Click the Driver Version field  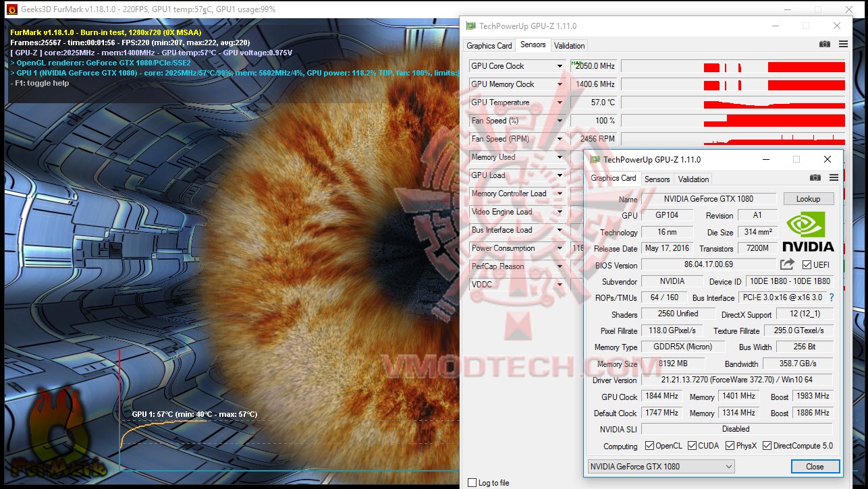737,380
